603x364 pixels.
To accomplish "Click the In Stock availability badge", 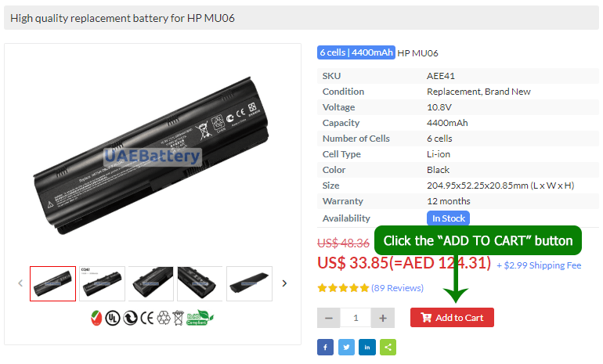I will [x=449, y=218].
